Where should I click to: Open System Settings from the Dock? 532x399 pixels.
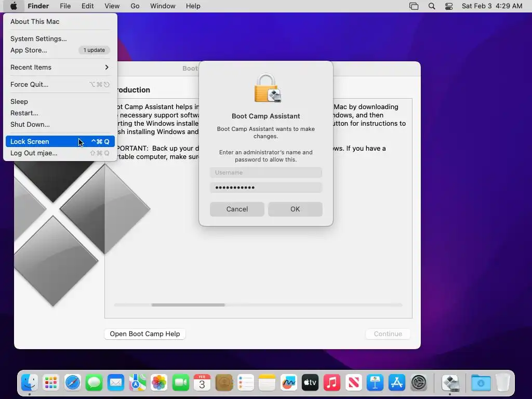[419, 383]
